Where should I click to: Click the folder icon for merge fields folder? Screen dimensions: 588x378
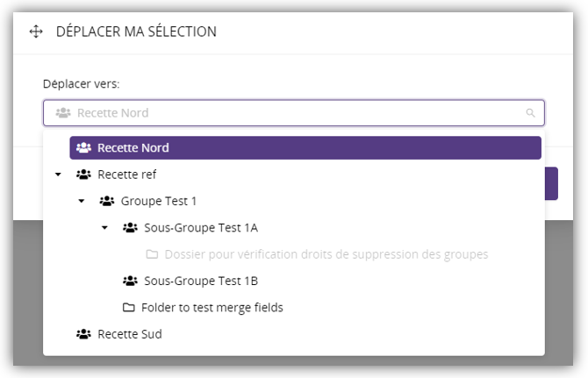point(129,308)
